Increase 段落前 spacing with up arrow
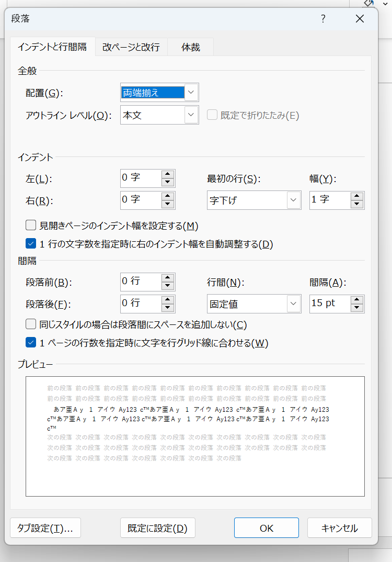This screenshot has width=392, height=562. 168,278
